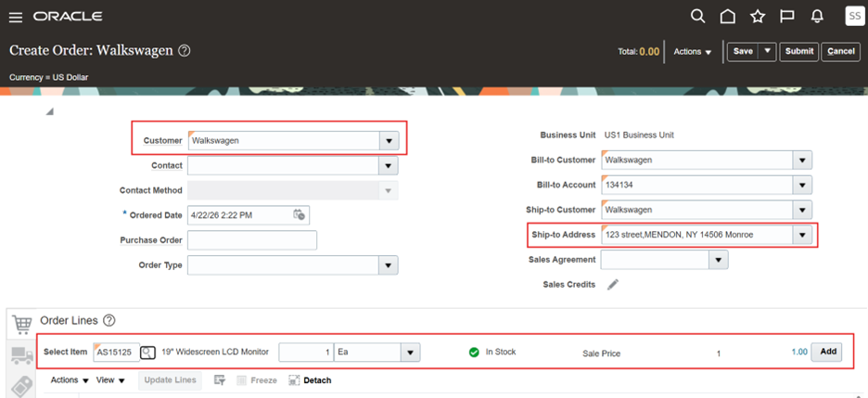The height and width of the screenshot is (398, 868).
Task: Click the 1.00 sale price link
Action: click(x=798, y=352)
